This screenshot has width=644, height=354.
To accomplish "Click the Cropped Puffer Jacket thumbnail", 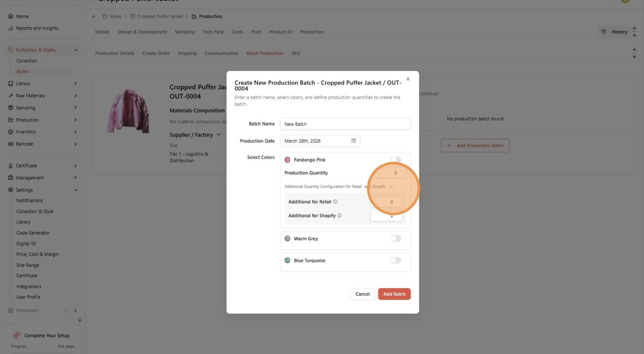I will 128,111.
